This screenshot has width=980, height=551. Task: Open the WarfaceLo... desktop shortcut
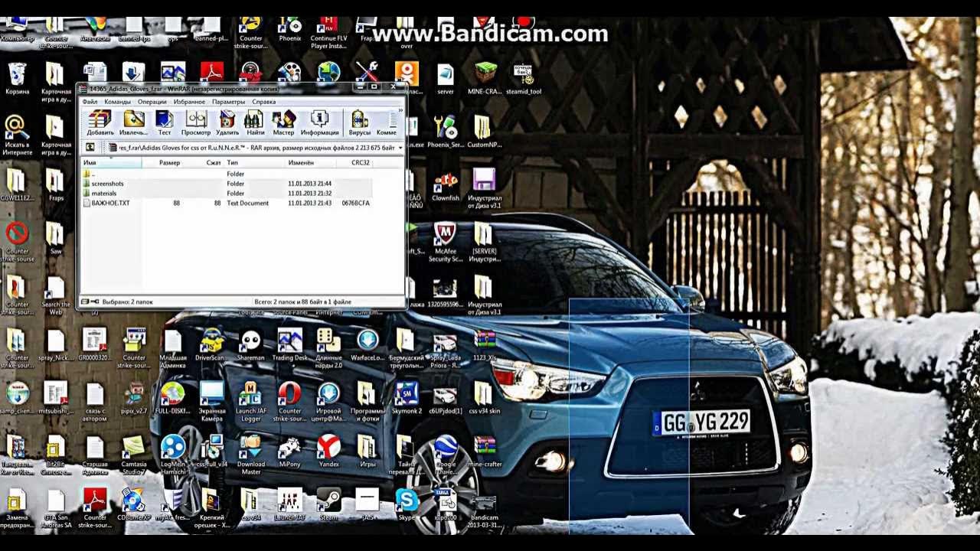(x=367, y=344)
